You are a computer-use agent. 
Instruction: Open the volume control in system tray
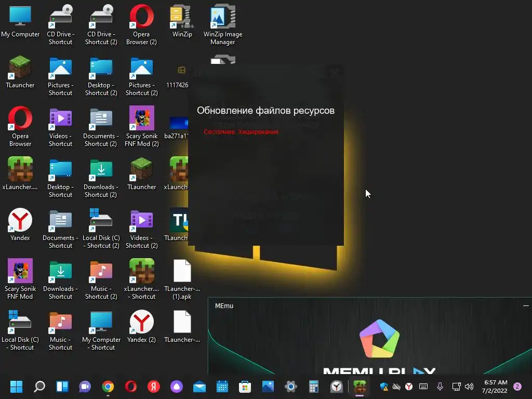[469, 387]
